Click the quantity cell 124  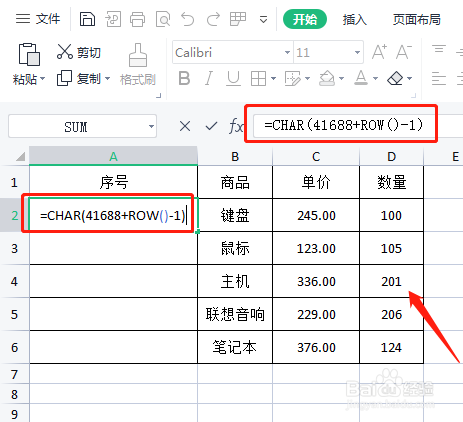click(x=392, y=347)
